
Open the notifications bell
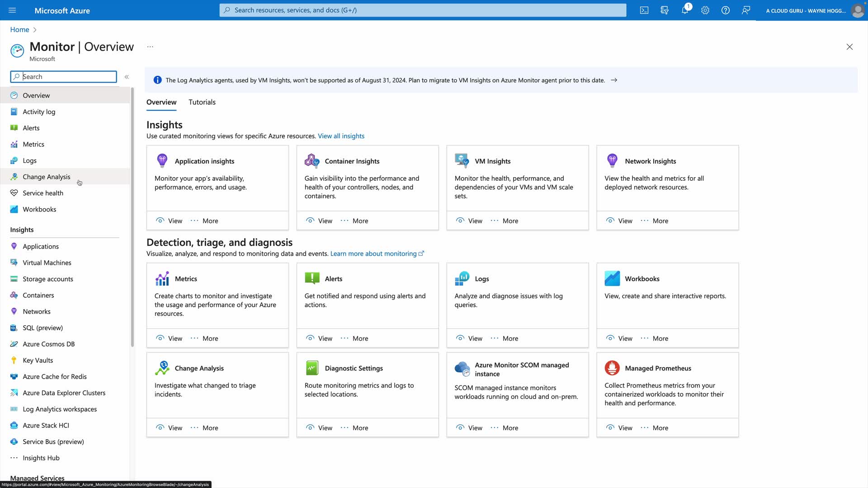coord(685,10)
